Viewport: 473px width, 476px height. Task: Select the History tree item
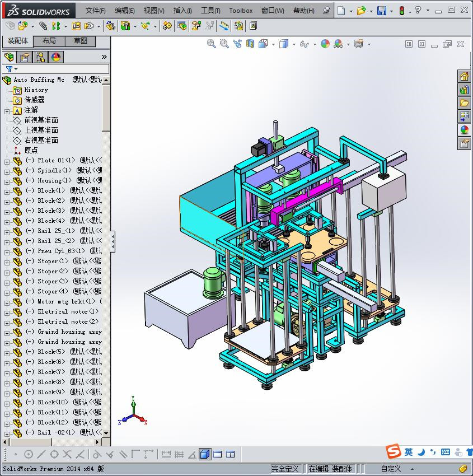click(36, 90)
